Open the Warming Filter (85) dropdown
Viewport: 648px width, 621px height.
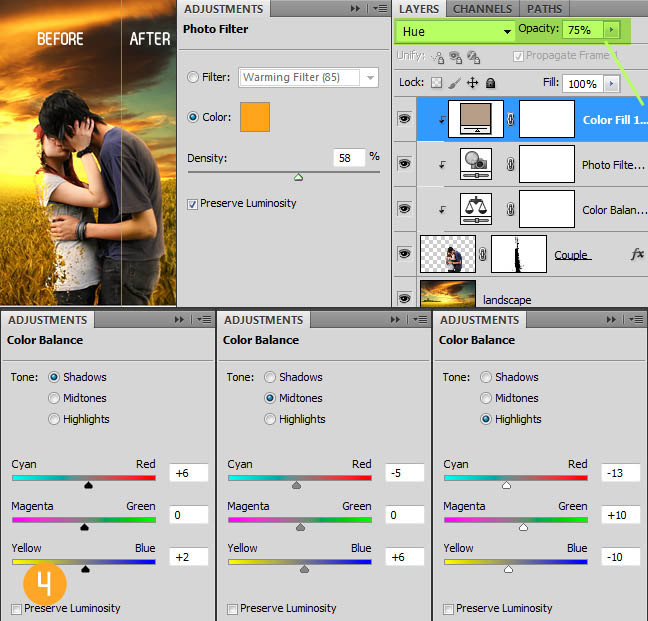[308, 77]
